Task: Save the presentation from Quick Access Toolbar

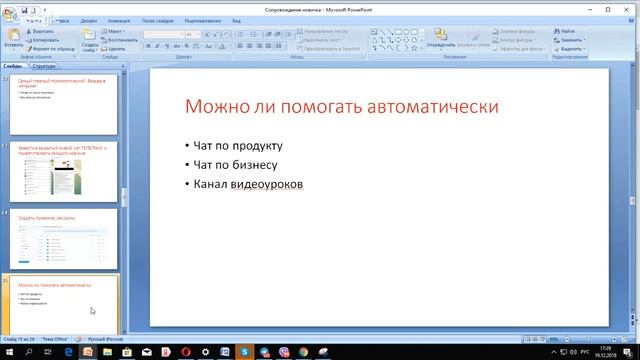Action: [24, 10]
